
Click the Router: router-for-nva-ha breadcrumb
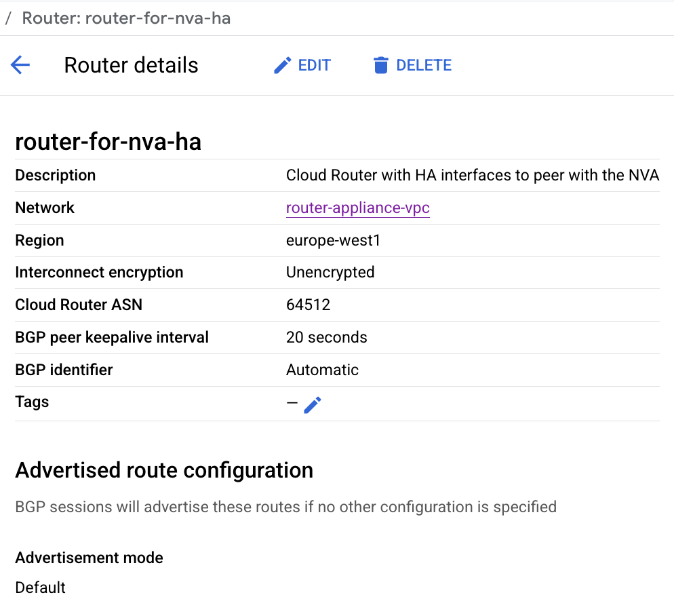pos(126,18)
